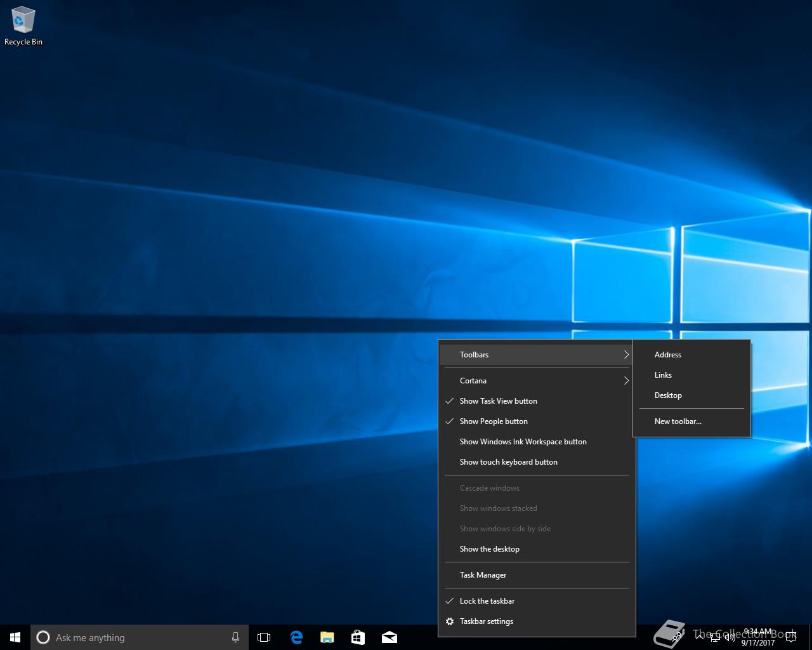Choose Address in Toolbars submenu
812x650 pixels.
click(667, 355)
